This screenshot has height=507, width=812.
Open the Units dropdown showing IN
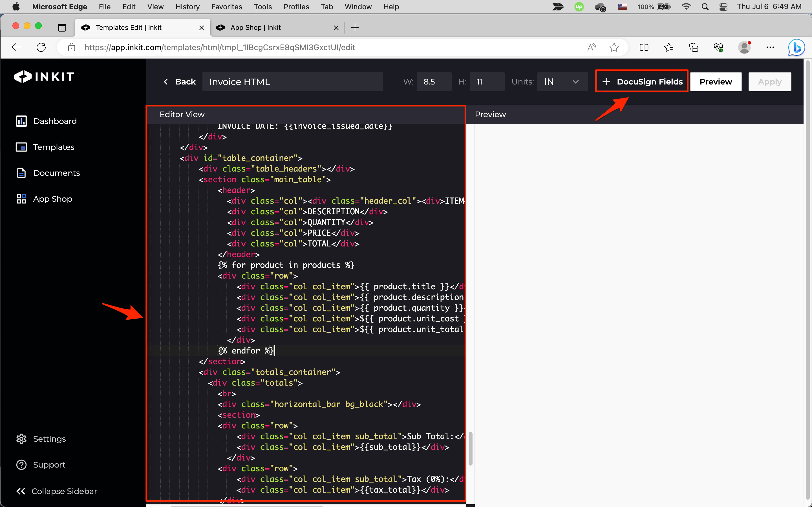pyautogui.click(x=562, y=81)
